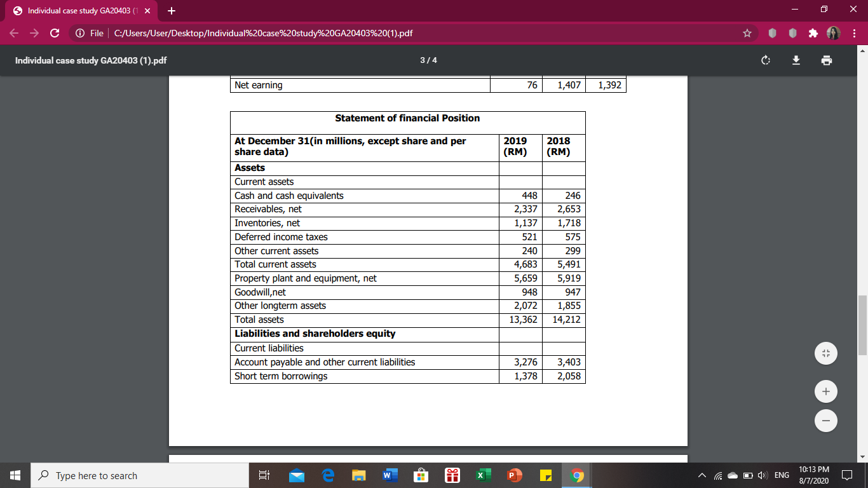Launch Excel from the taskbar

coord(482,475)
